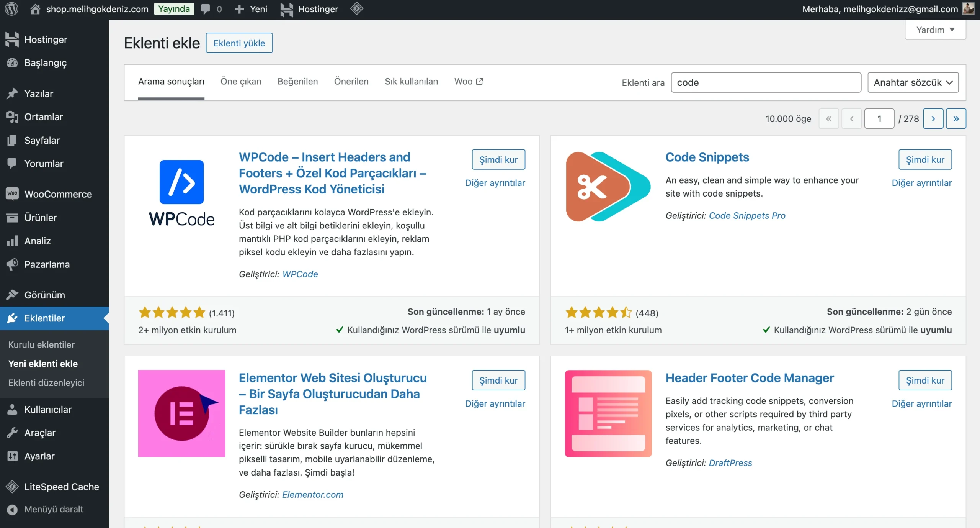This screenshot has height=528, width=980.
Task: Click the Ortamlar media icon
Action: click(12, 117)
